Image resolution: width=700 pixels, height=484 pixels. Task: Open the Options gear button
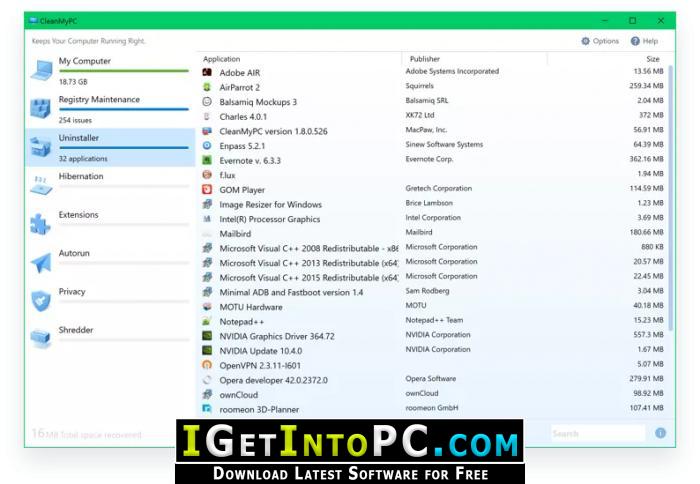pyautogui.click(x=600, y=41)
